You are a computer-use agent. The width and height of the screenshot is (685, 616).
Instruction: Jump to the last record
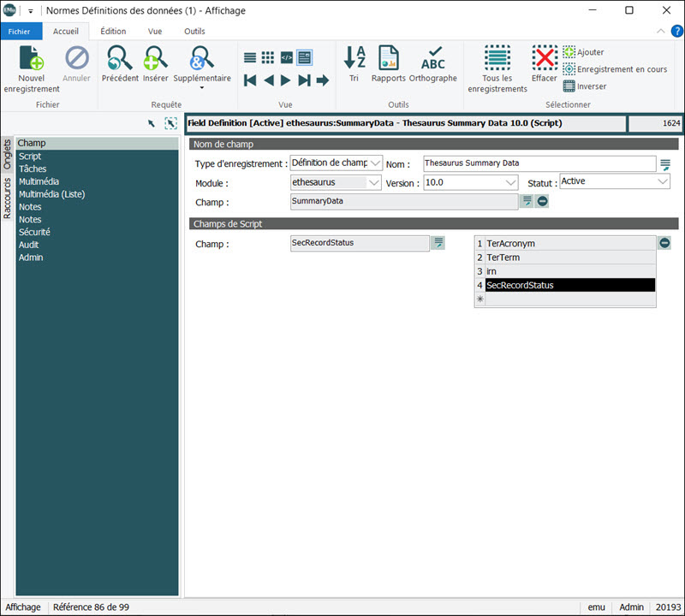(305, 80)
